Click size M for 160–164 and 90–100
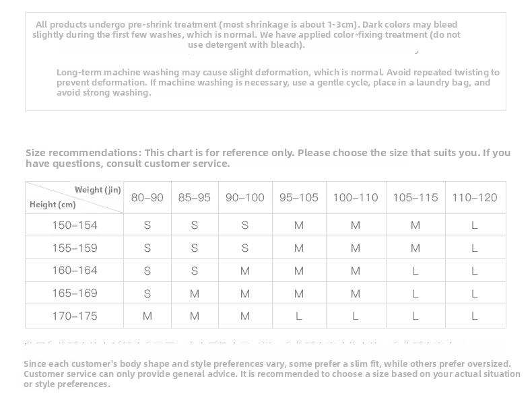Screen dimensions: 532x418 pos(245,271)
